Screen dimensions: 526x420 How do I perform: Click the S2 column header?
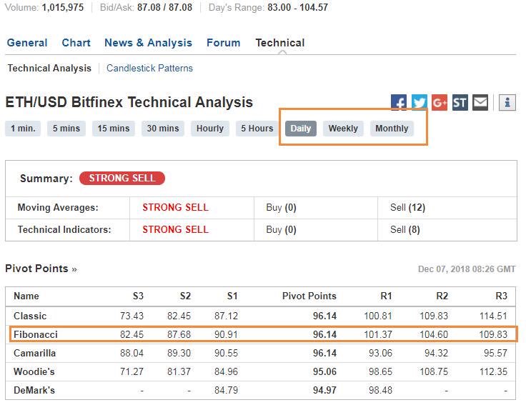click(186, 296)
